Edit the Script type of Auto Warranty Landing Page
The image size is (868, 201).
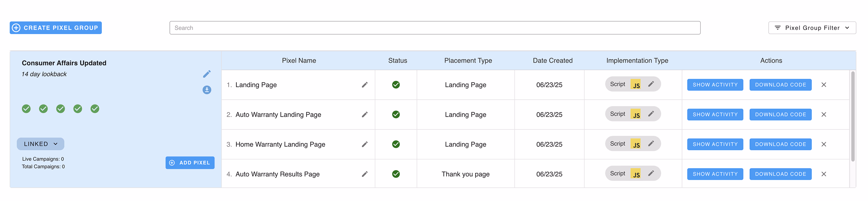[x=651, y=114]
